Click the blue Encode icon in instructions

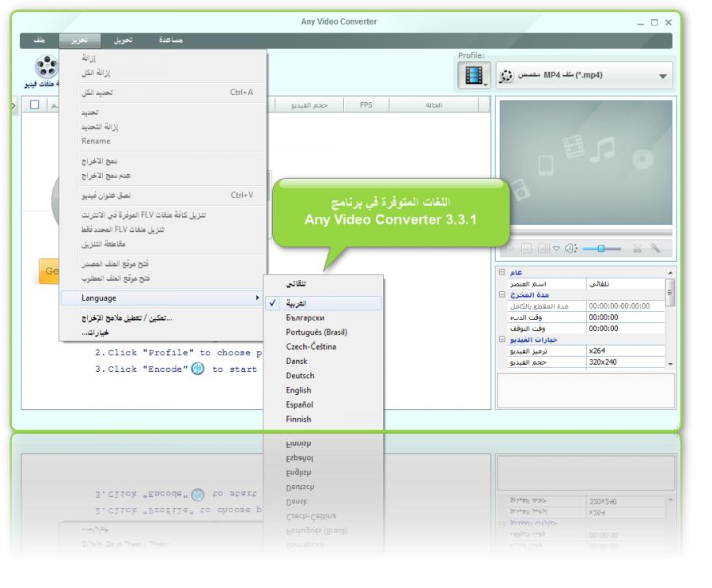pyautogui.click(x=194, y=370)
